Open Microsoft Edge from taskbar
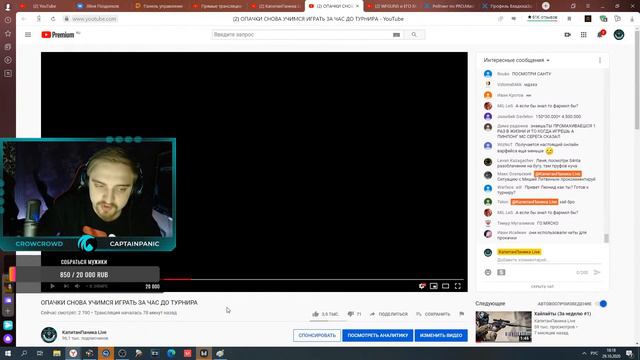This screenshot has width=640, height=360. point(171,353)
